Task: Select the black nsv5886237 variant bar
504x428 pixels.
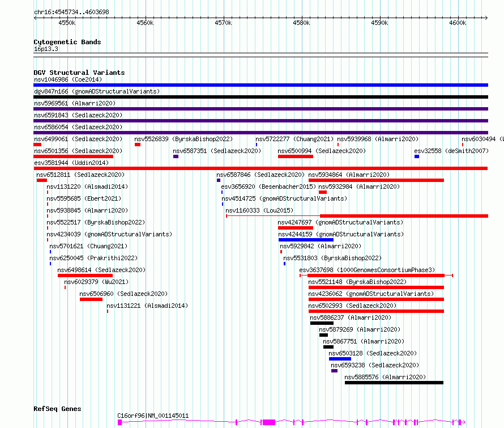Action: coord(322,324)
